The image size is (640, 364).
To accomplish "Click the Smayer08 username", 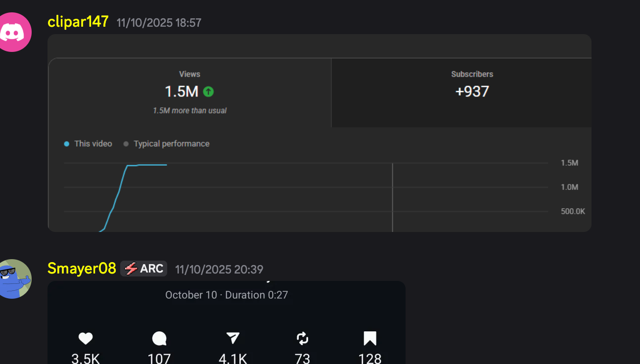I will coord(82,269).
